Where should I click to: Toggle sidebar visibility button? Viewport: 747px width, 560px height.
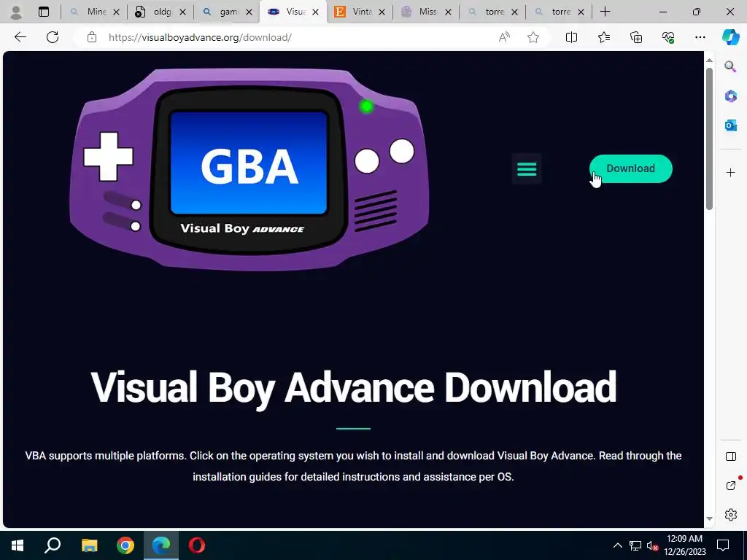tap(730, 456)
